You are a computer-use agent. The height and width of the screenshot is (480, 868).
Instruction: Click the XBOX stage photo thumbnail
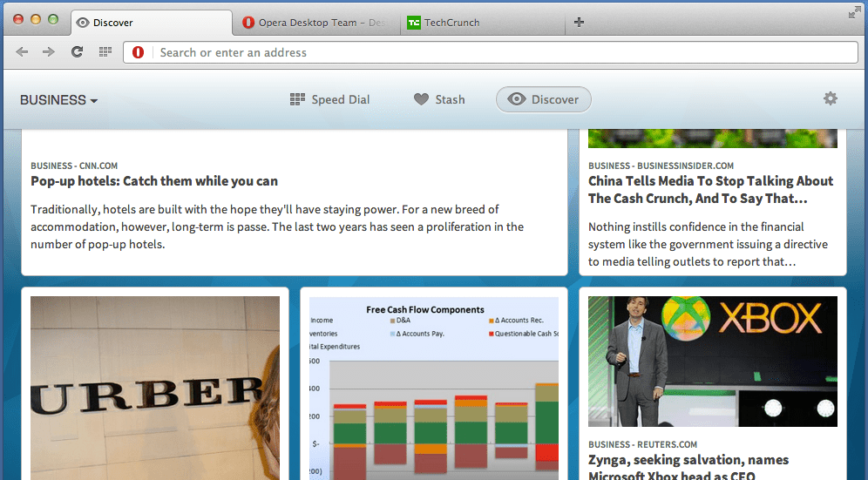click(x=713, y=362)
